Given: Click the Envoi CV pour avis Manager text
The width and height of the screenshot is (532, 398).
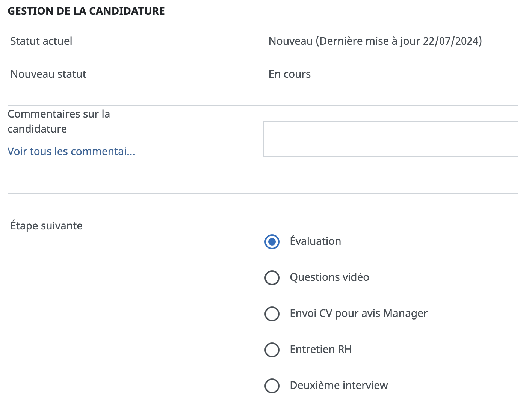Looking at the screenshot, I should coord(358,313).
